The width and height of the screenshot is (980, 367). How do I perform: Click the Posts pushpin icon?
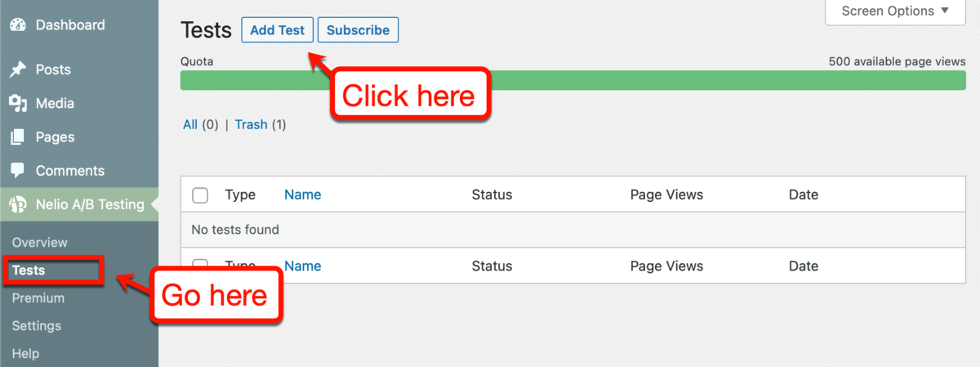tap(17, 70)
